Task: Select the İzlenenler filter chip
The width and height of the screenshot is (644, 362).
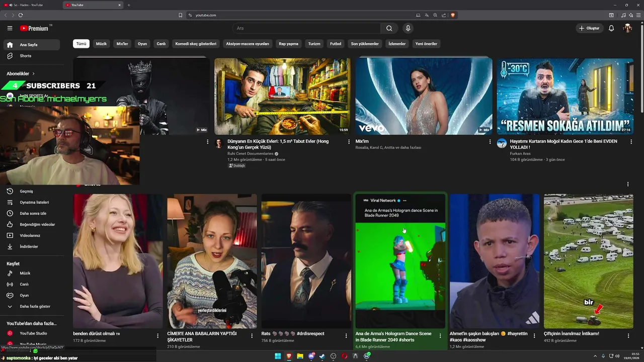Action: 397,44
